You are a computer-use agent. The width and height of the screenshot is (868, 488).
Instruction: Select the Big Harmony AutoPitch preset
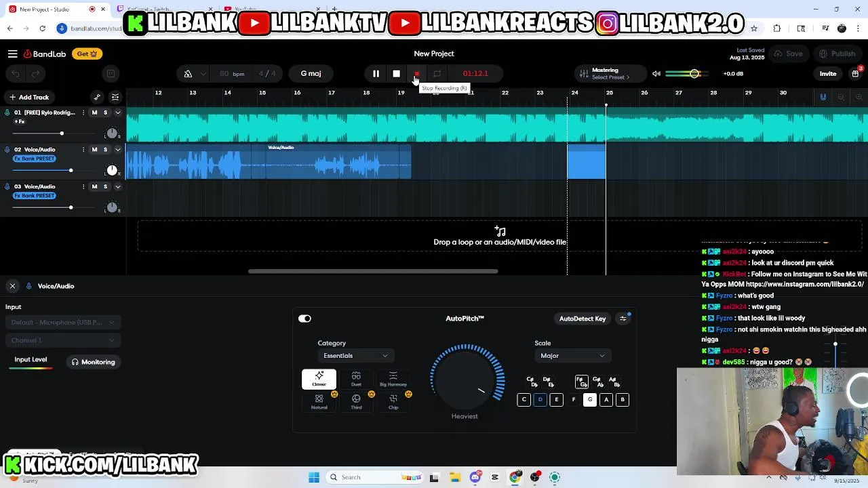(393, 379)
